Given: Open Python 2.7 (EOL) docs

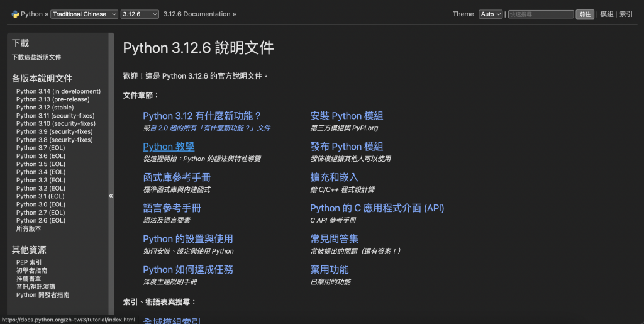Looking at the screenshot, I should [x=41, y=212].
